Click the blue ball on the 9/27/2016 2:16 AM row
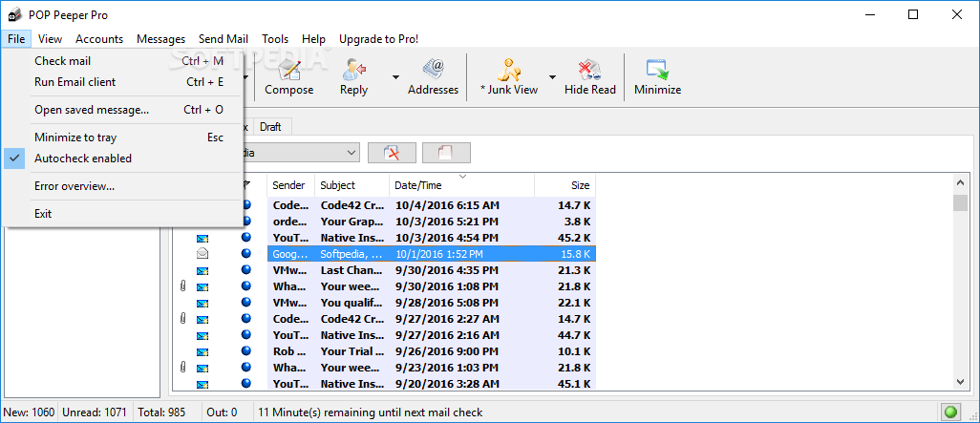This screenshot has height=423, width=980. pyautogui.click(x=246, y=335)
